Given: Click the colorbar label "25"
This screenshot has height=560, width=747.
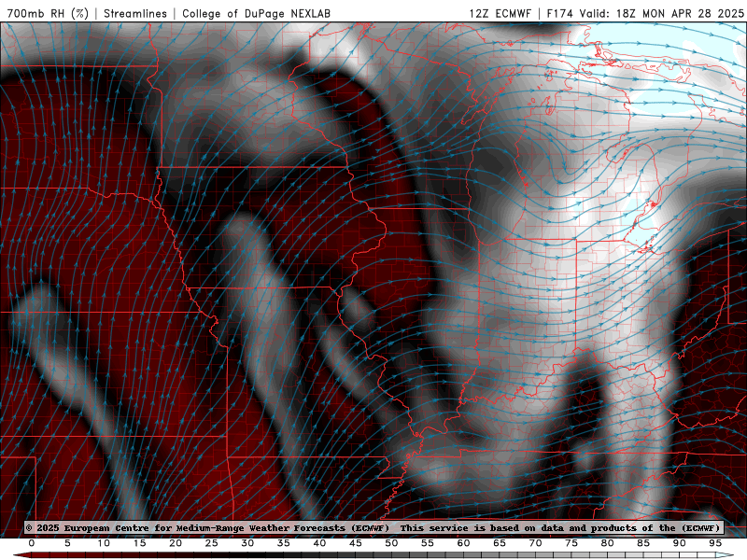Looking at the screenshot, I should coord(212,543).
